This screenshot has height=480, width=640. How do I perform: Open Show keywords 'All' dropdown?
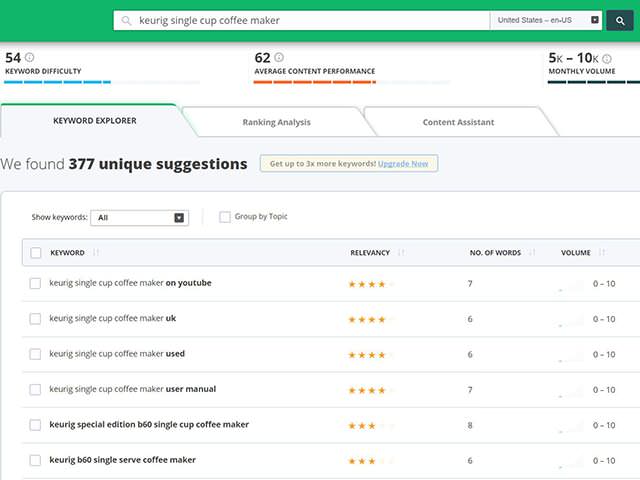140,218
